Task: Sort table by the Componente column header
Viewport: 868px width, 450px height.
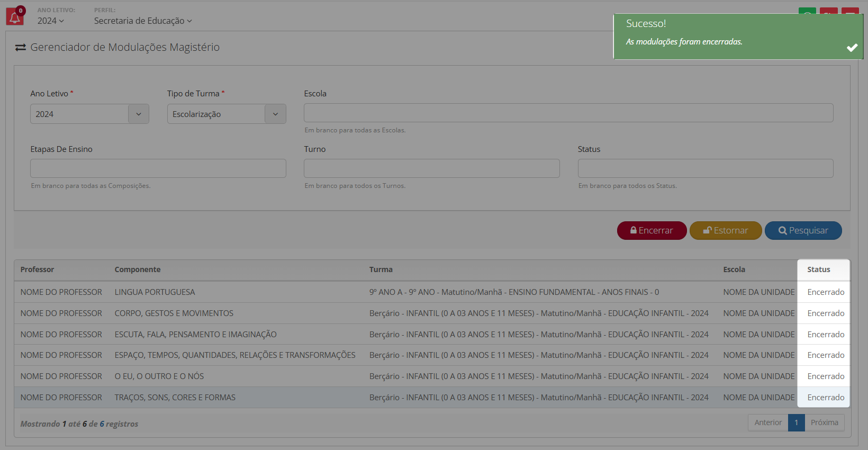Action: pyautogui.click(x=138, y=269)
